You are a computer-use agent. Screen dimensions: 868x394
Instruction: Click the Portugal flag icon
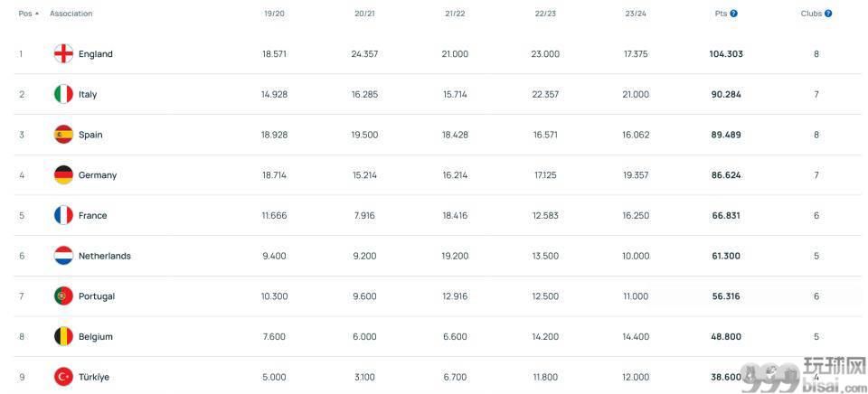(x=63, y=296)
